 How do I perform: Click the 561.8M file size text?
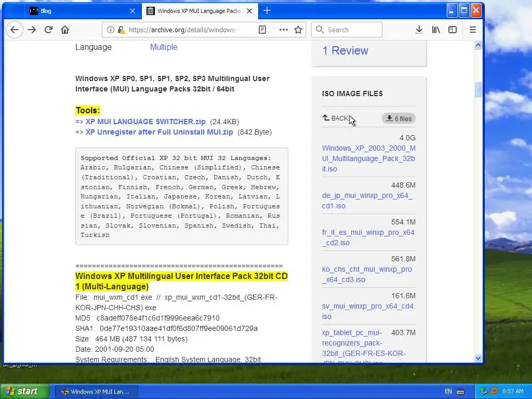pyautogui.click(x=403, y=259)
